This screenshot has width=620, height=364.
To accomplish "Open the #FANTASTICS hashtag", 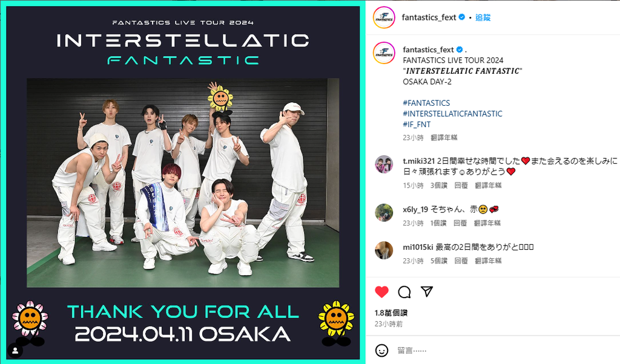I will (426, 103).
